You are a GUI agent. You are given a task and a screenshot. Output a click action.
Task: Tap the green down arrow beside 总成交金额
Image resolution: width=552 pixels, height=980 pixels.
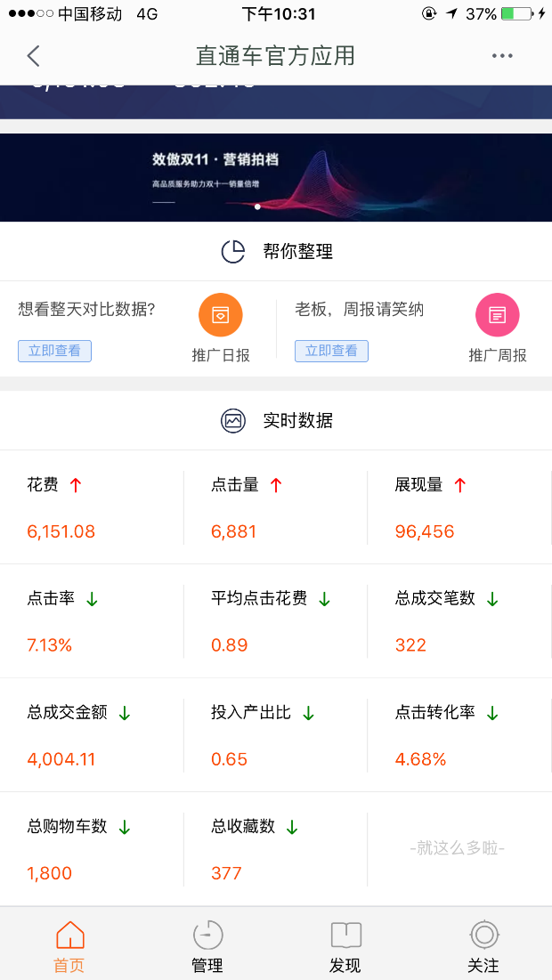pos(125,713)
